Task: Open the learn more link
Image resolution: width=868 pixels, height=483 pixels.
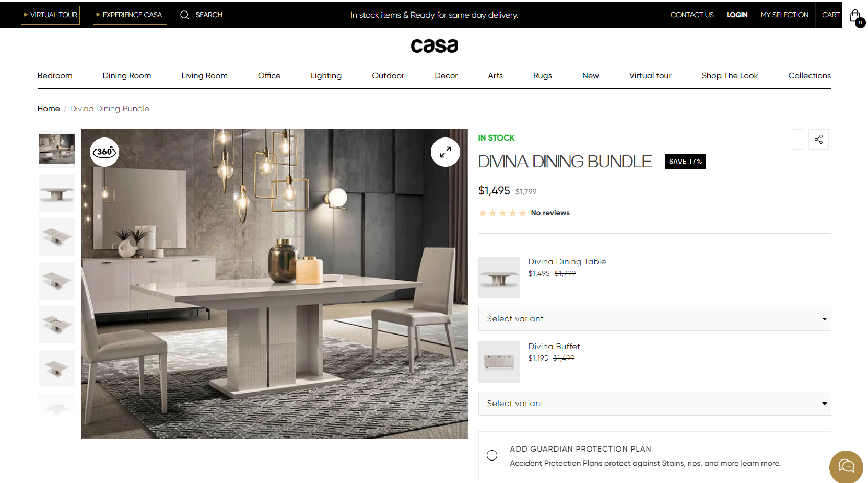Action: (760, 463)
